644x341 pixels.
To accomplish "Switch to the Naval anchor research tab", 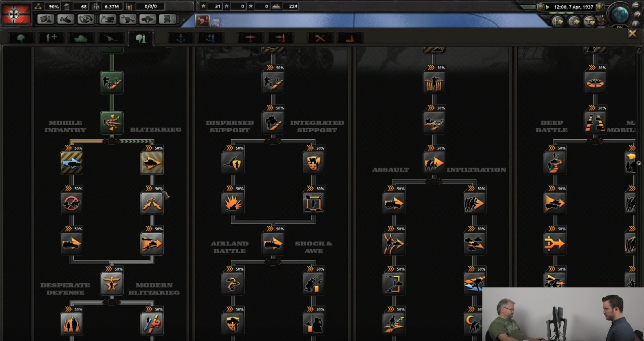I will coord(181,38).
